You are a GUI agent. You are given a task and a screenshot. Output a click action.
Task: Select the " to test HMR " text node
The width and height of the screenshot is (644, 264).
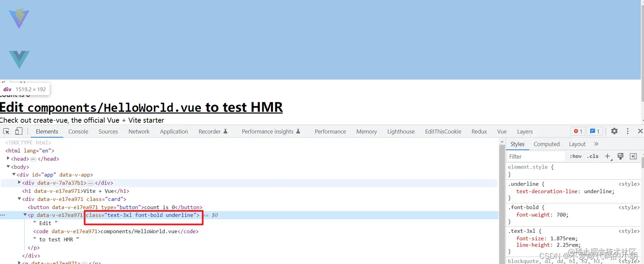56,239
